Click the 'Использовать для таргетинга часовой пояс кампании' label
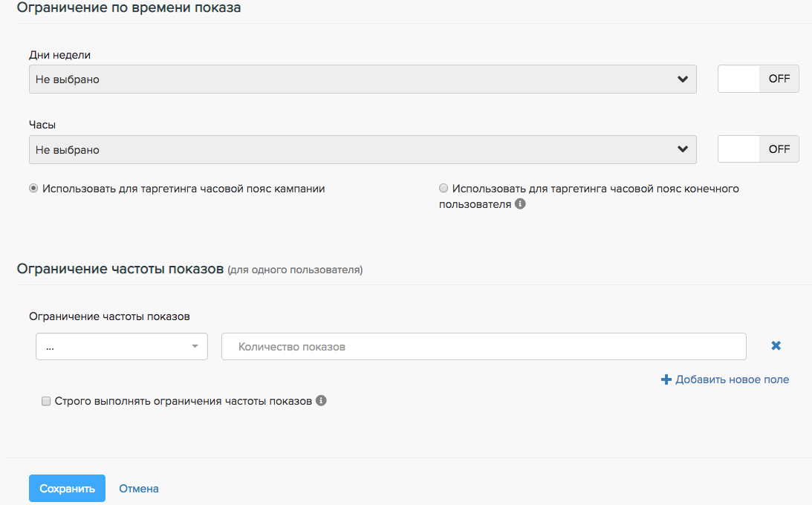This screenshot has width=812, height=505. click(x=183, y=189)
